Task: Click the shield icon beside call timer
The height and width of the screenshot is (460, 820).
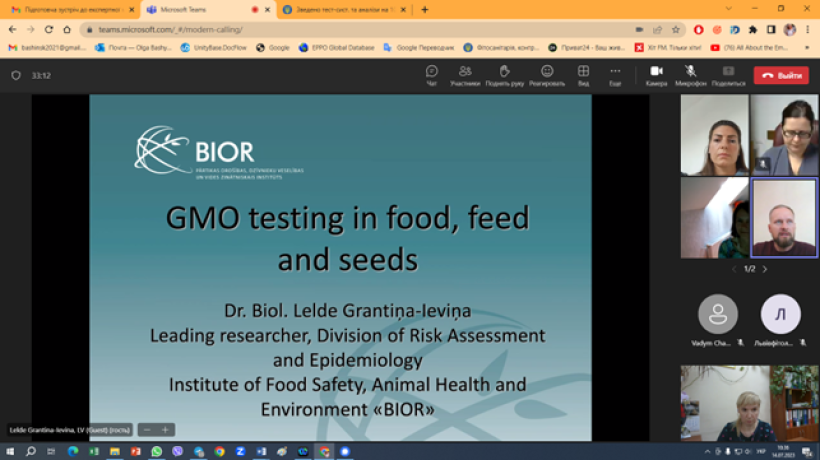Action: [16, 75]
